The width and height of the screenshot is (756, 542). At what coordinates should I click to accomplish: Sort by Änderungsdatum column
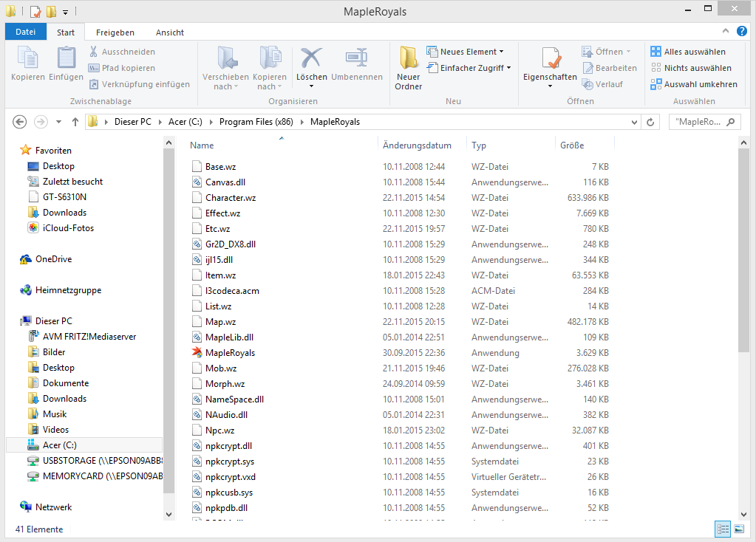pos(417,145)
